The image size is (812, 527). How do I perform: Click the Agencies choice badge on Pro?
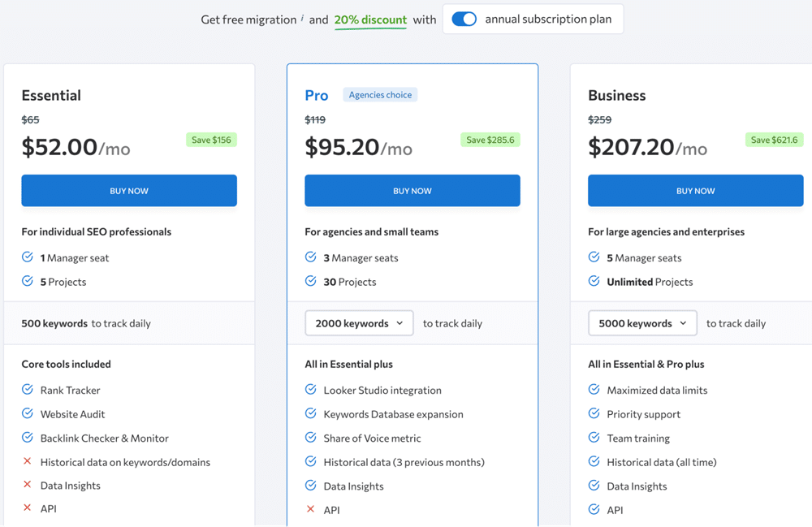[380, 94]
